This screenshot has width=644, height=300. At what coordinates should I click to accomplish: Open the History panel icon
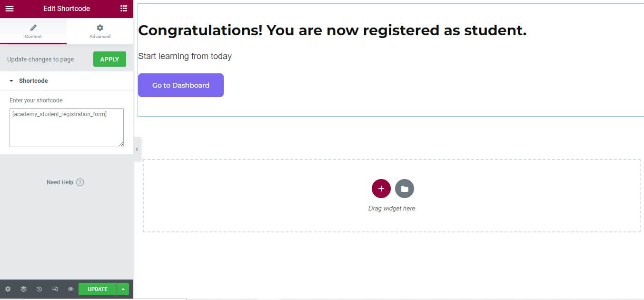click(39, 289)
